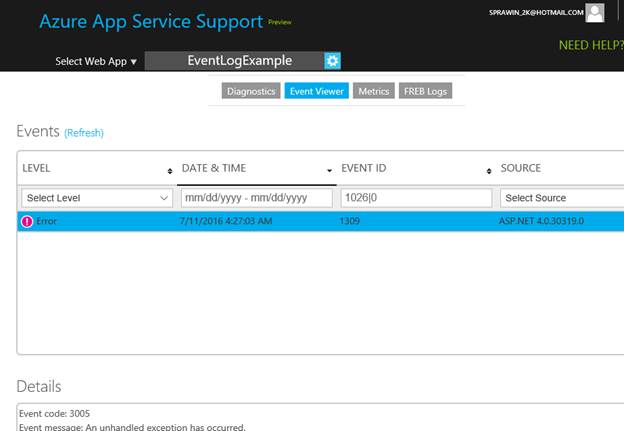This screenshot has height=431, width=624.
Task: Click the user avatar icon
Action: pyautogui.click(x=595, y=13)
